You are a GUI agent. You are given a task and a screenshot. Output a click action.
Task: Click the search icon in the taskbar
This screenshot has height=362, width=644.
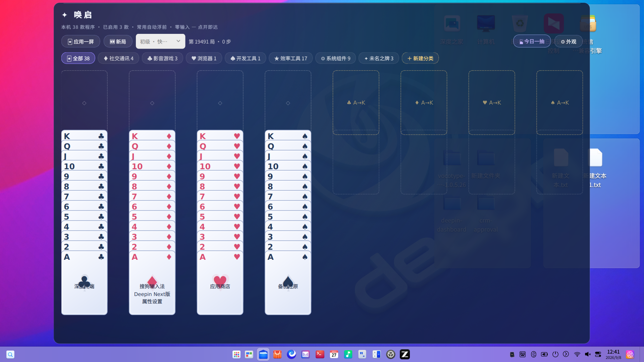coord(10,354)
